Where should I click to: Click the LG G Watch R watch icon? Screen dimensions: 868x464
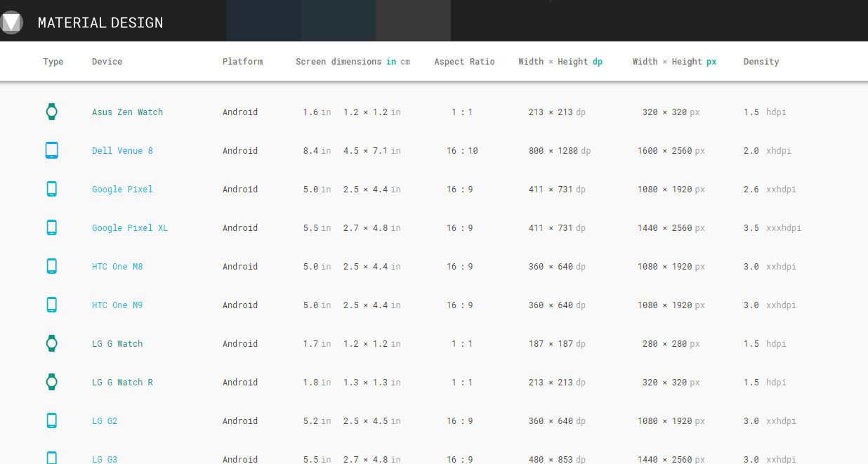(51, 382)
